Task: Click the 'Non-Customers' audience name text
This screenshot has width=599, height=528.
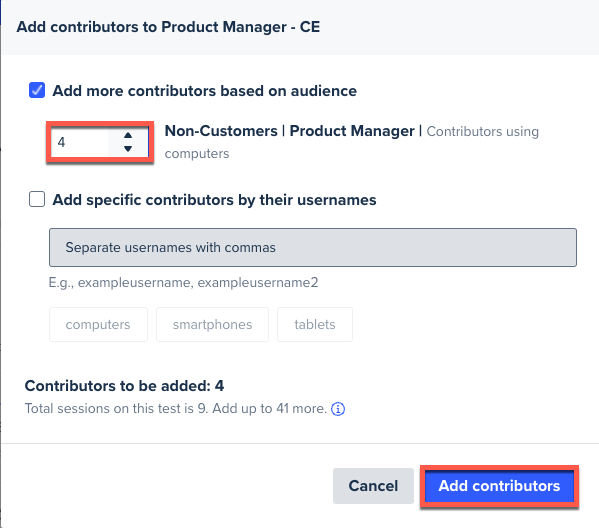Action: (221, 131)
